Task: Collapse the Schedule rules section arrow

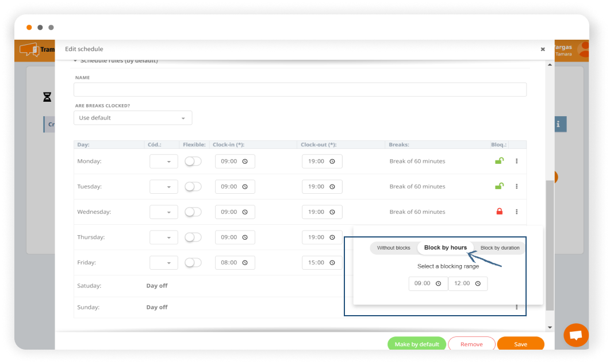Action: coord(75,61)
